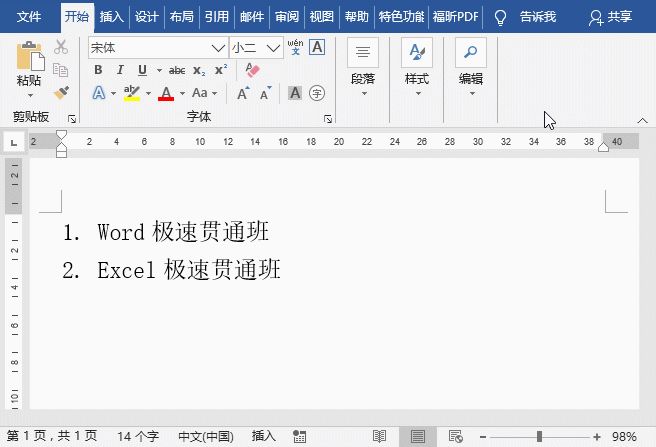Open the 段落 paragraph group
This screenshot has width=656, height=447.
[363, 67]
